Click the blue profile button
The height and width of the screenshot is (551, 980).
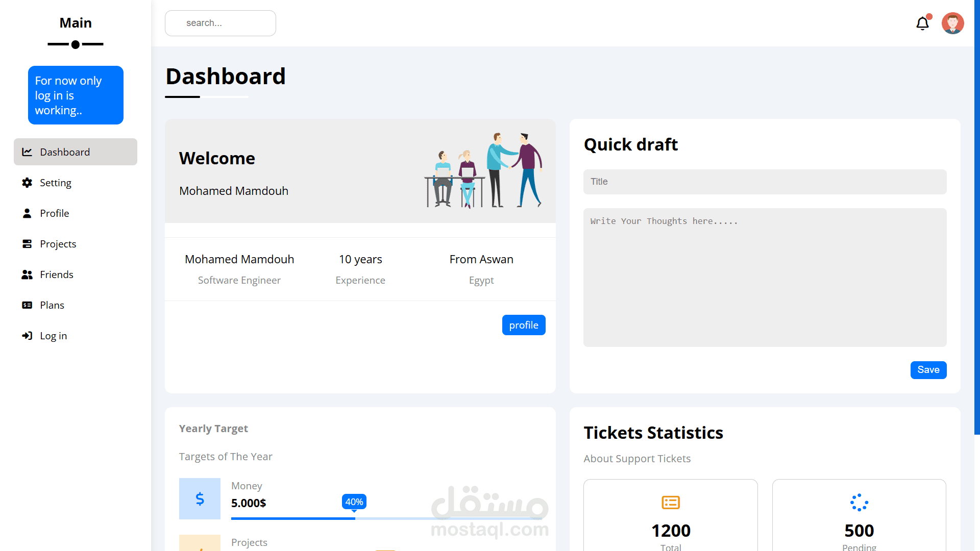pos(524,325)
